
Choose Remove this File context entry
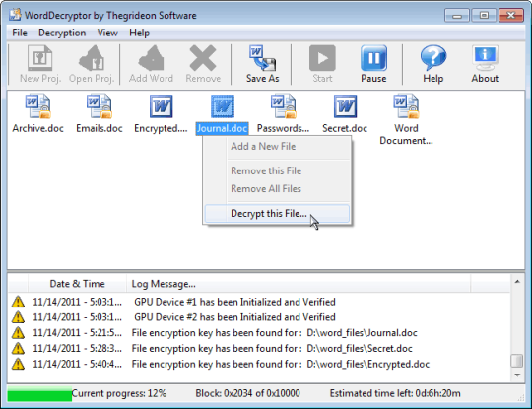click(x=277, y=170)
